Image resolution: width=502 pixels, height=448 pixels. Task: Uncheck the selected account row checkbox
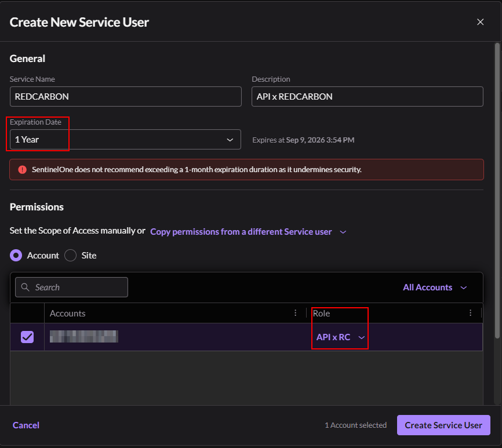tap(27, 337)
